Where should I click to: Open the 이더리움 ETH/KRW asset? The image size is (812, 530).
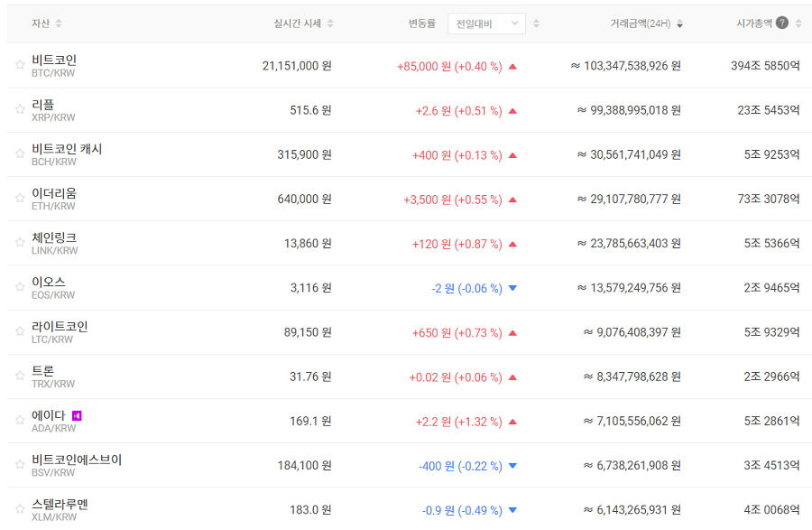(x=54, y=199)
